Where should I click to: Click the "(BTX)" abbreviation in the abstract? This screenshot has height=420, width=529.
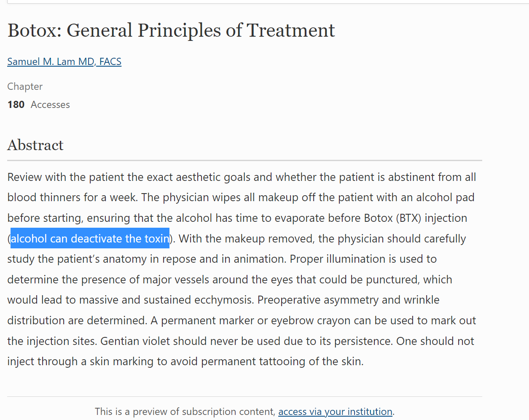pyautogui.click(x=408, y=218)
